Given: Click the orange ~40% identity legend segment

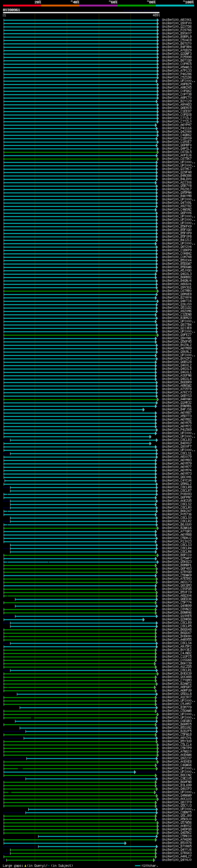Looking at the screenshot, I should pos(60,6).
